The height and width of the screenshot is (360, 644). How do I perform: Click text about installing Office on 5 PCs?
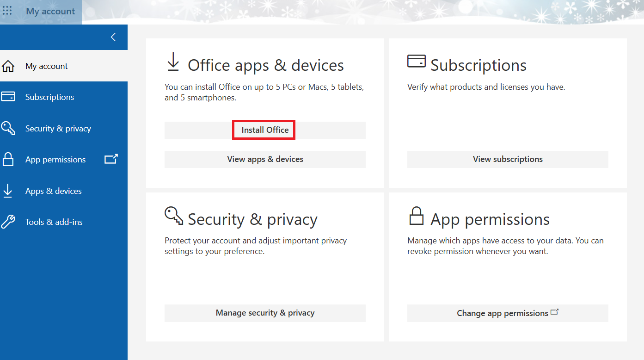pos(264,92)
